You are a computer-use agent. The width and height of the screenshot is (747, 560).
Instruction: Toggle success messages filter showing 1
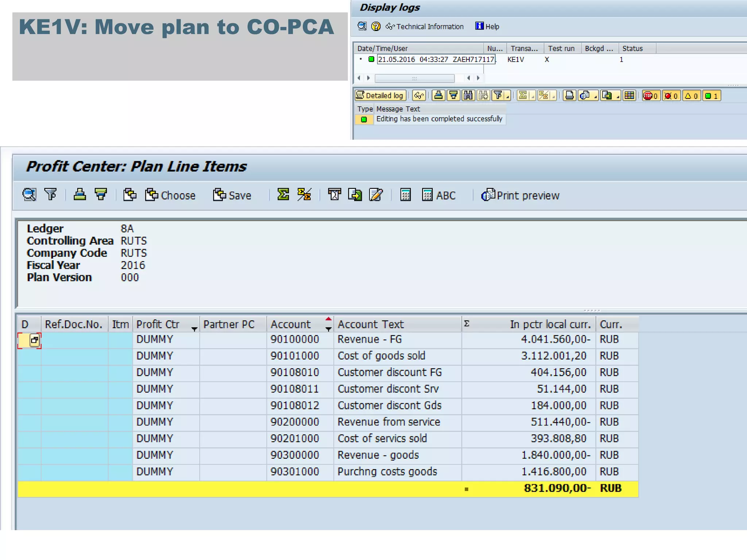(712, 96)
